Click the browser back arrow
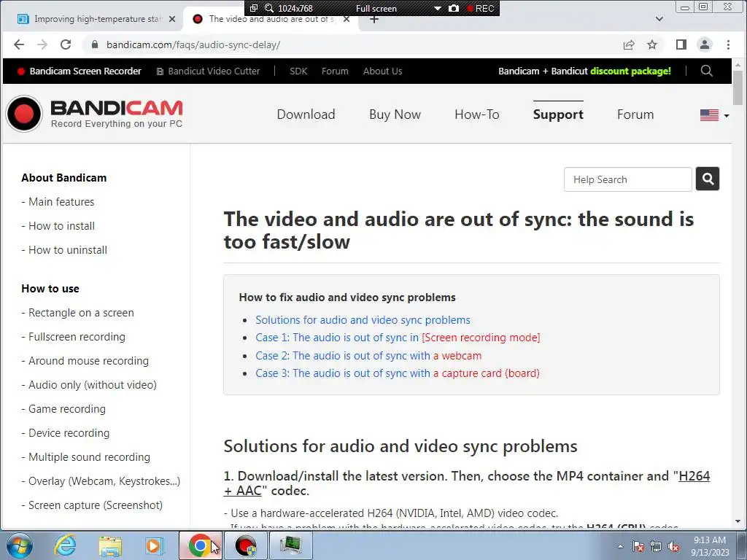 coord(18,44)
